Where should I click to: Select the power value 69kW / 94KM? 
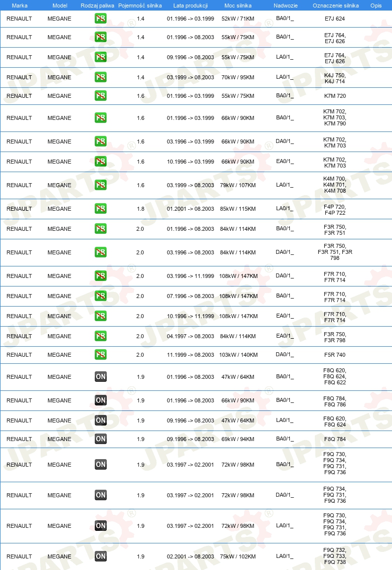coord(238,439)
